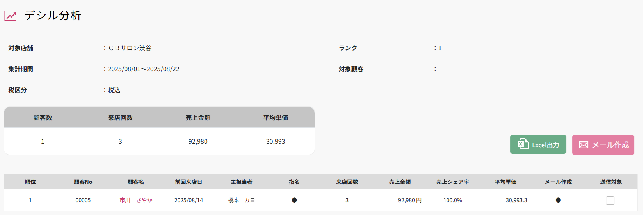Screen dimensions: 644x215
Task: Click the ＣＢサロン渋谷 store name
Action: 130,48
